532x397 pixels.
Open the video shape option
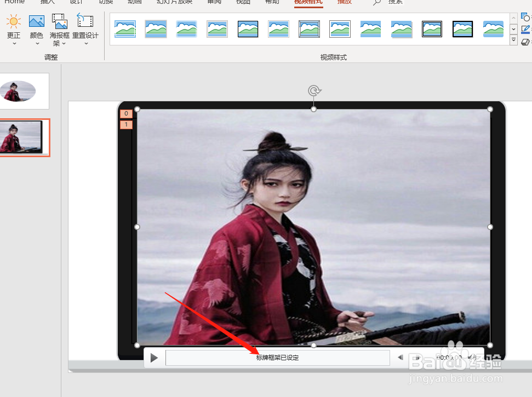coord(525,17)
